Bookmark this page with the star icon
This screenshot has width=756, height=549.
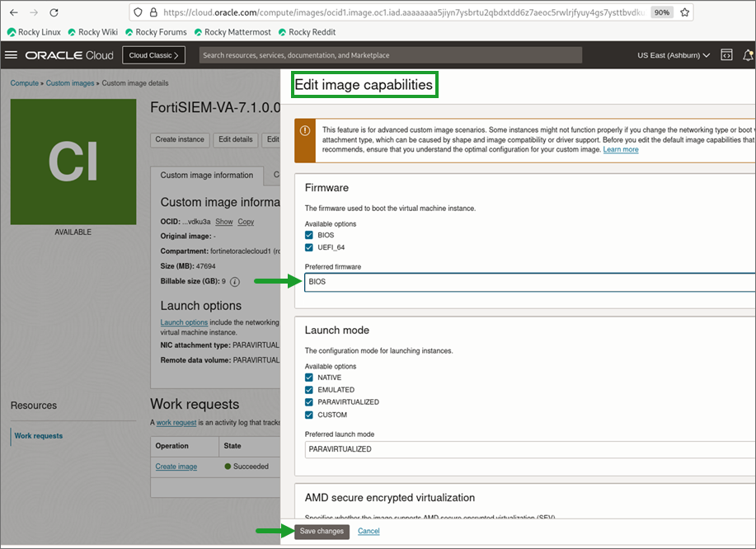(x=684, y=12)
